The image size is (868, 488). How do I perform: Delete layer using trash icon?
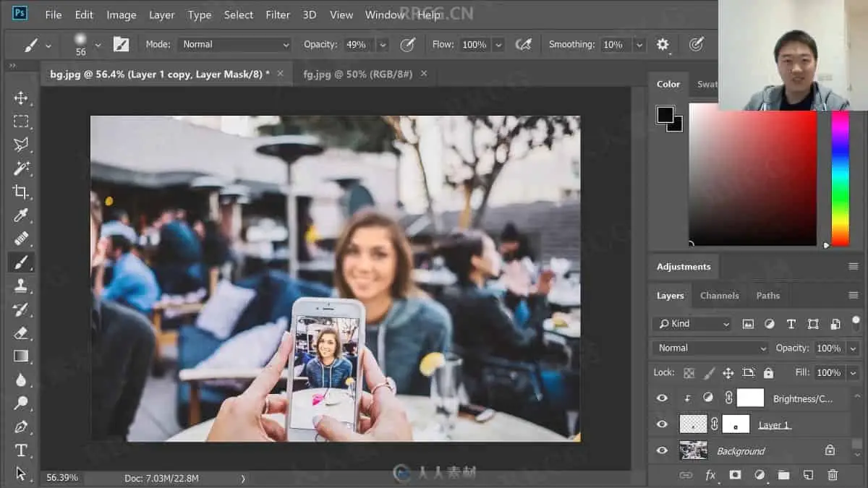tap(833, 475)
